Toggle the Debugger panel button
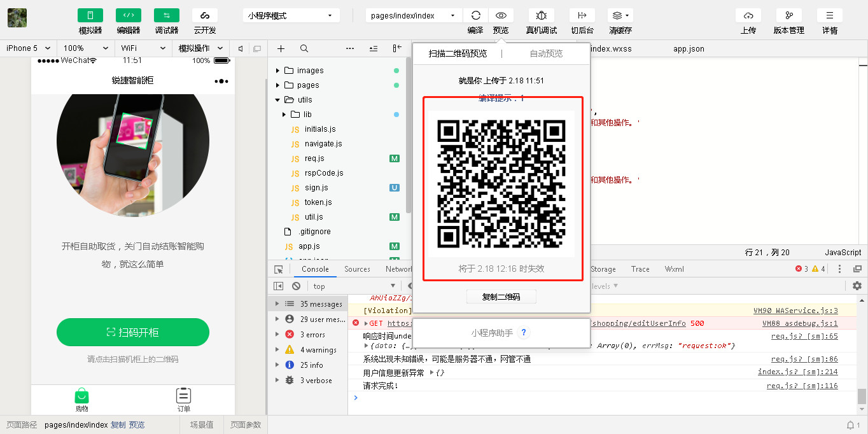Image resolution: width=868 pixels, height=434 pixels. [167, 15]
